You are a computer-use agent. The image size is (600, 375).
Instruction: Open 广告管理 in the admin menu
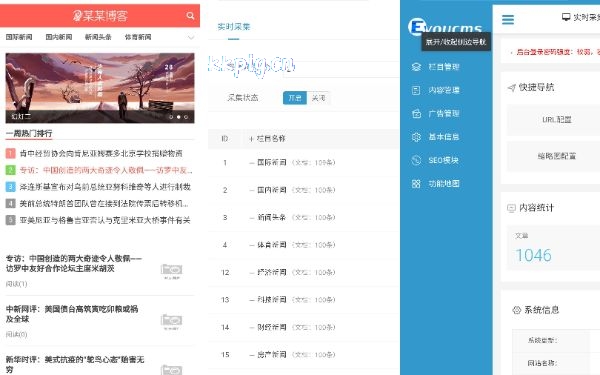pyautogui.click(x=444, y=114)
